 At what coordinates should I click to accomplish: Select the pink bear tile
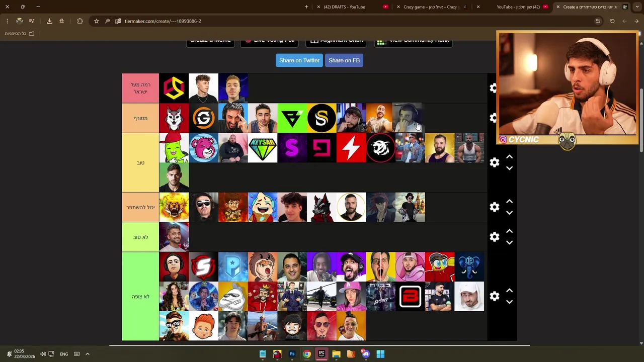coord(203,148)
